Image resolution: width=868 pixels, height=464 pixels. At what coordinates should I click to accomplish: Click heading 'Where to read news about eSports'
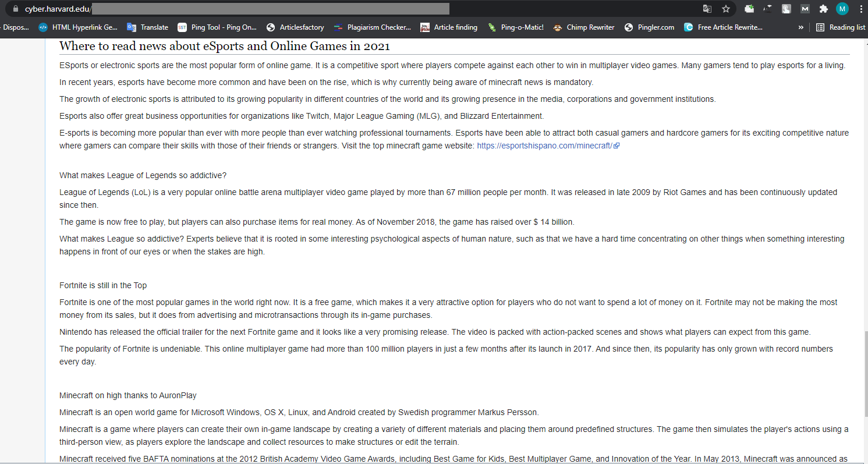[225, 46]
